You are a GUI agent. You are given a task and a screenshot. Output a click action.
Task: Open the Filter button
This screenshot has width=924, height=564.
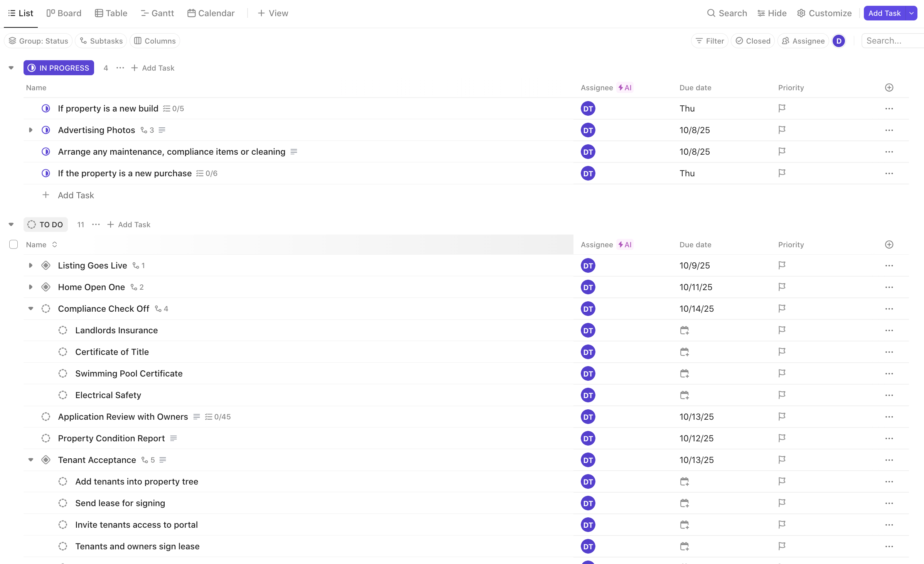710,41
